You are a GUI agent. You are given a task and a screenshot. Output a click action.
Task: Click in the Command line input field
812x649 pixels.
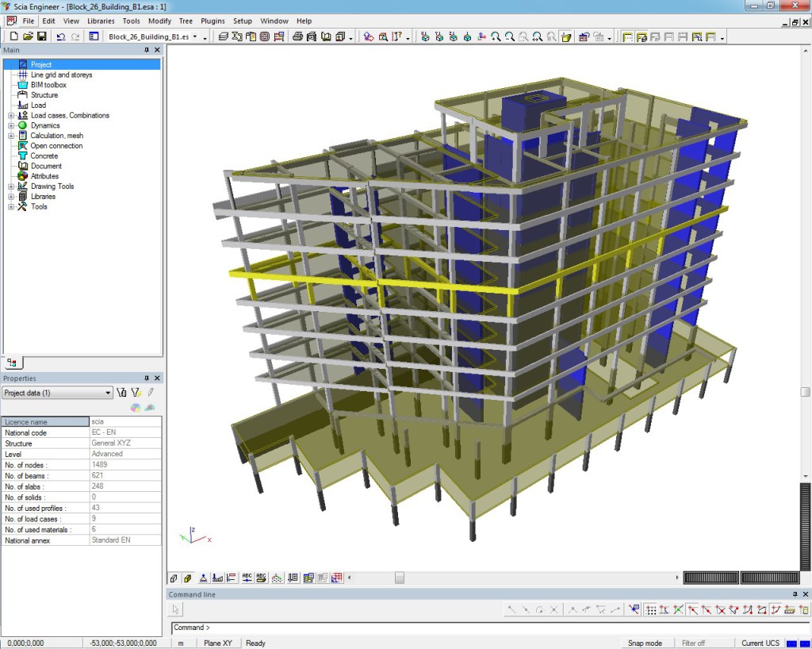tap(489, 628)
